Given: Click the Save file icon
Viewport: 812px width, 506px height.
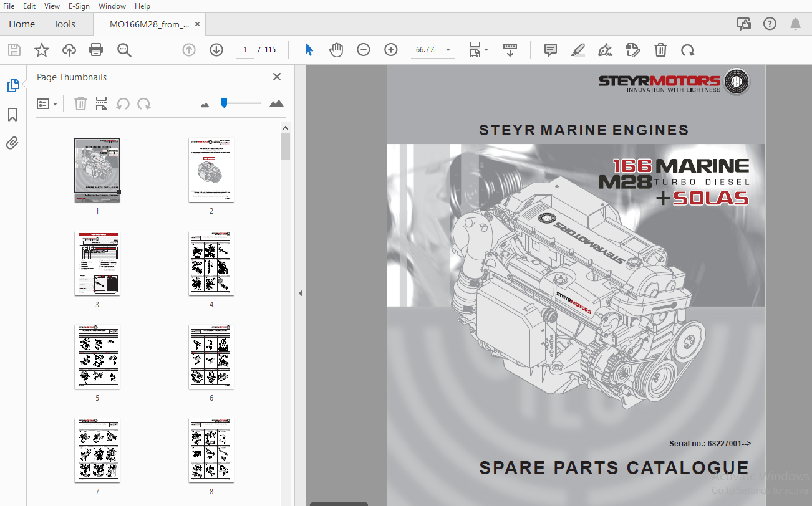Looking at the screenshot, I should pyautogui.click(x=14, y=50).
